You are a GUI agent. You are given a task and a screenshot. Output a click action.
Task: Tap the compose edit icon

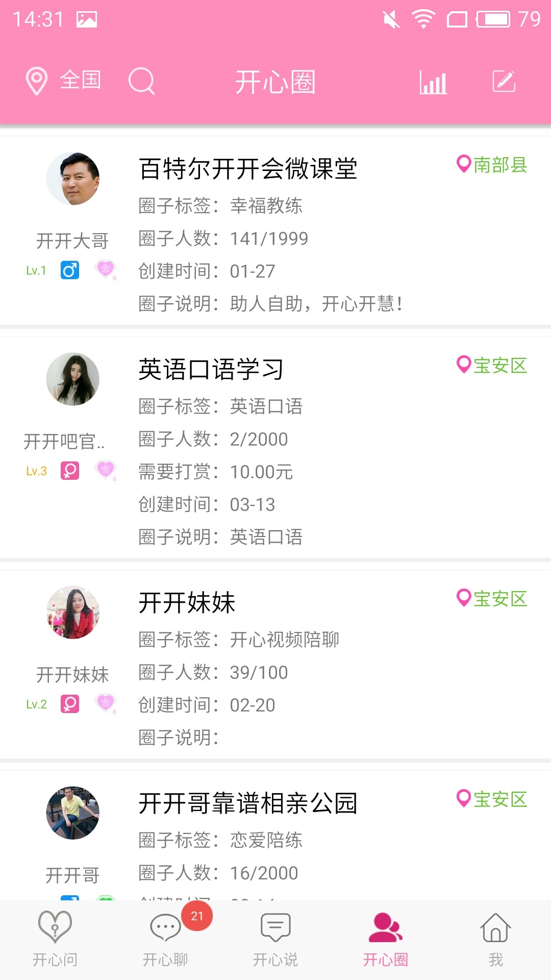coord(504,81)
